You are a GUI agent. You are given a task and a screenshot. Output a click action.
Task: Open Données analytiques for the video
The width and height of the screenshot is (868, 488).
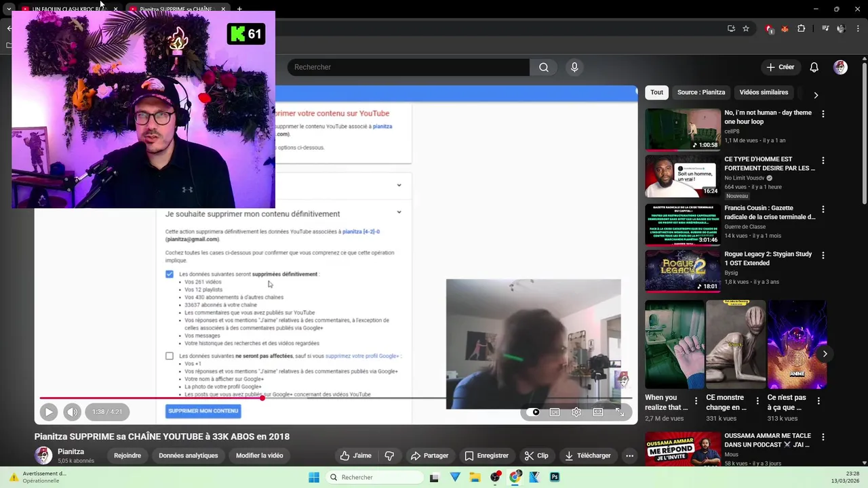coord(189,455)
